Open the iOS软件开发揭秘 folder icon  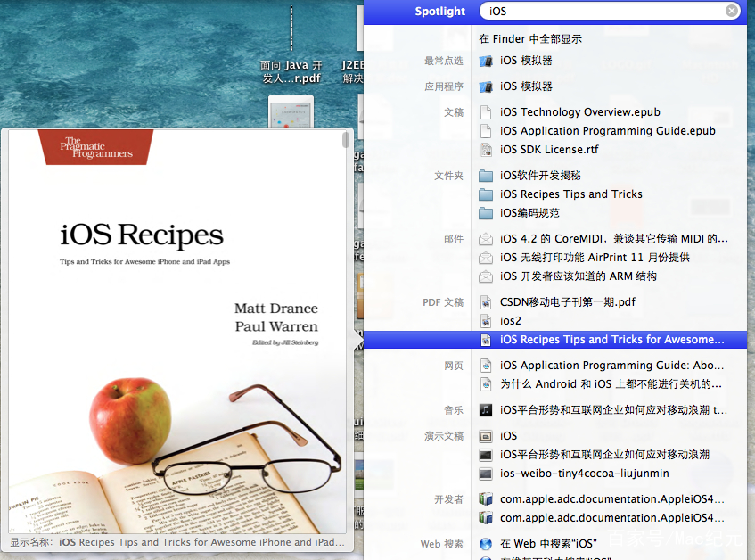click(x=486, y=176)
